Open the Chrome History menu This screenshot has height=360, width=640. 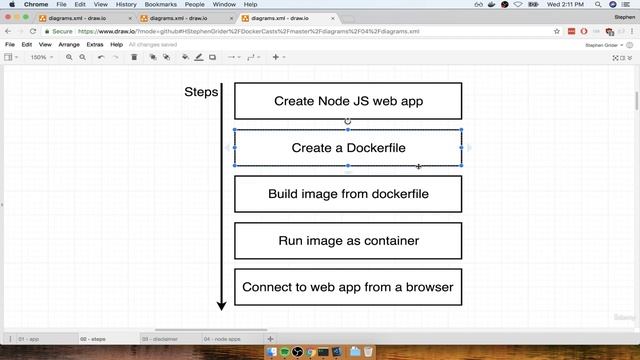pyautogui.click(x=126, y=4)
